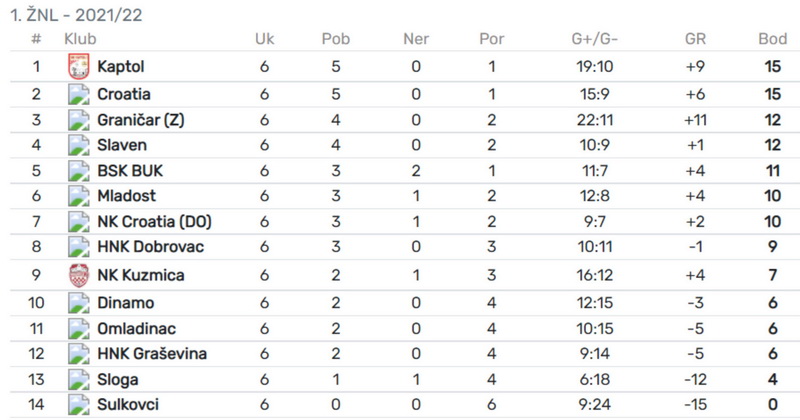Click the G+/G- column header
800x420 pixels.
point(594,39)
